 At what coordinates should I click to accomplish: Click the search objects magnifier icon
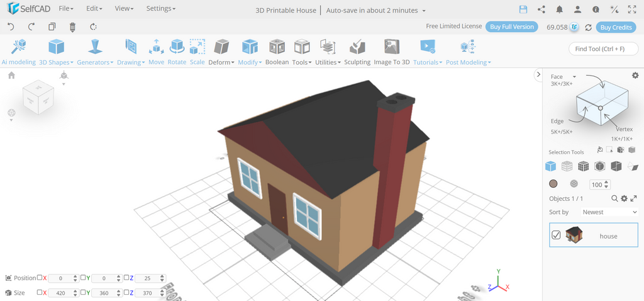(x=614, y=198)
